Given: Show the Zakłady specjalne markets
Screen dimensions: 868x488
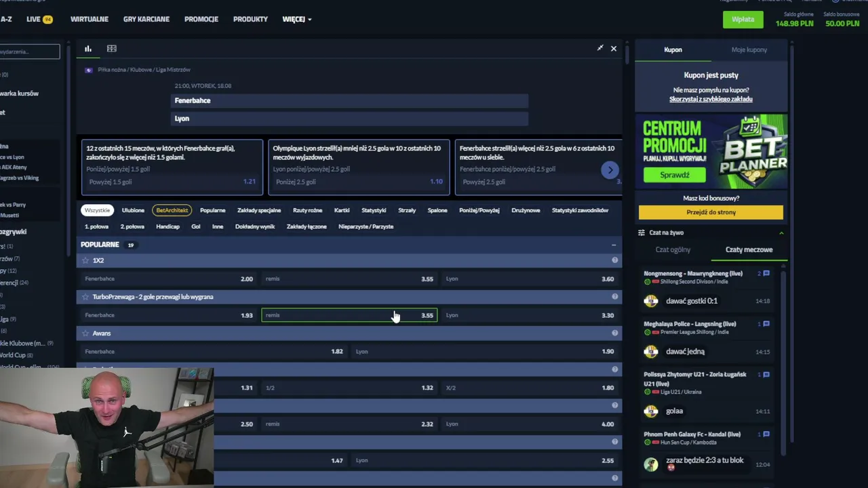Looking at the screenshot, I should tap(259, 210).
